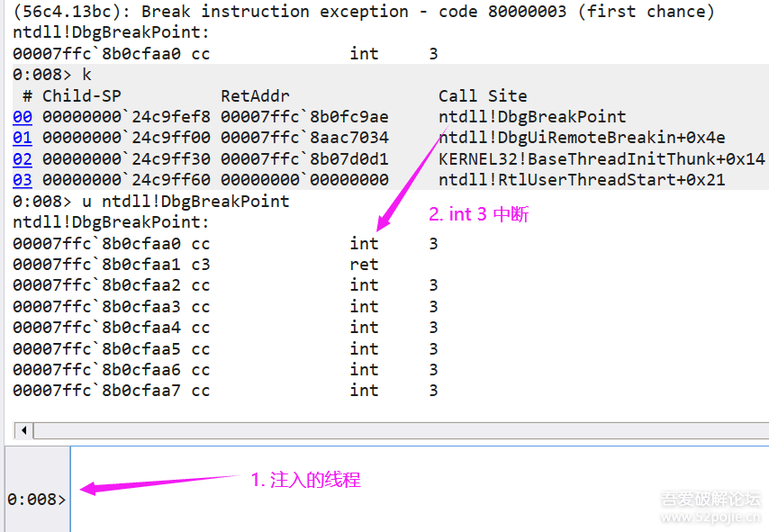Focus the debugger command input box
Image resolution: width=769 pixels, height=532 pixels.
[x=414, y=491]
